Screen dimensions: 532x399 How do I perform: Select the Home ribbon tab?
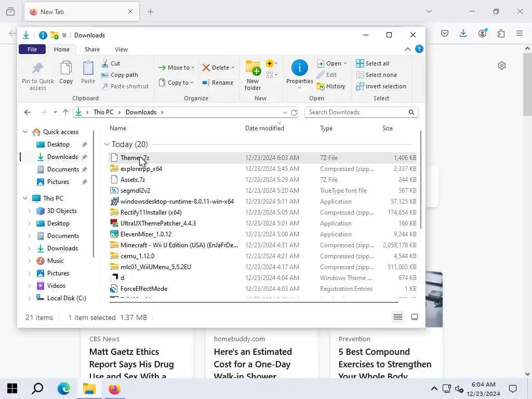(62, 49)
